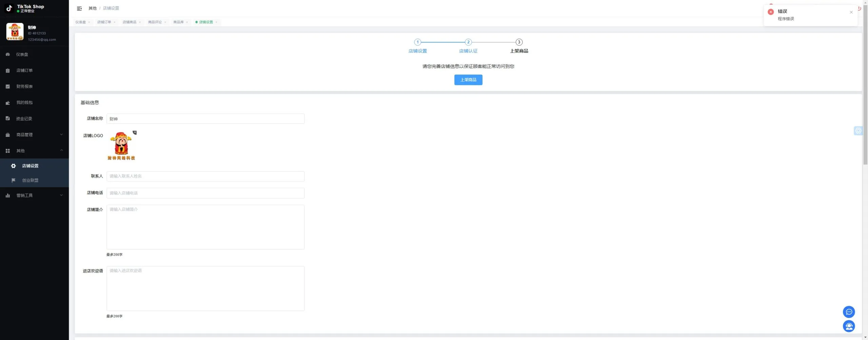The width and height of the screenshot is (868, 340).
Task: Open the settings gear on the right edge
Action: pyautogui.click(x=858, y=131)
